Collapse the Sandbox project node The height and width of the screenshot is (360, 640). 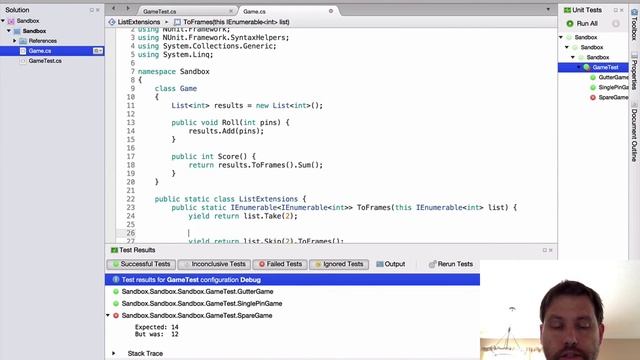(x=9, y=31)
